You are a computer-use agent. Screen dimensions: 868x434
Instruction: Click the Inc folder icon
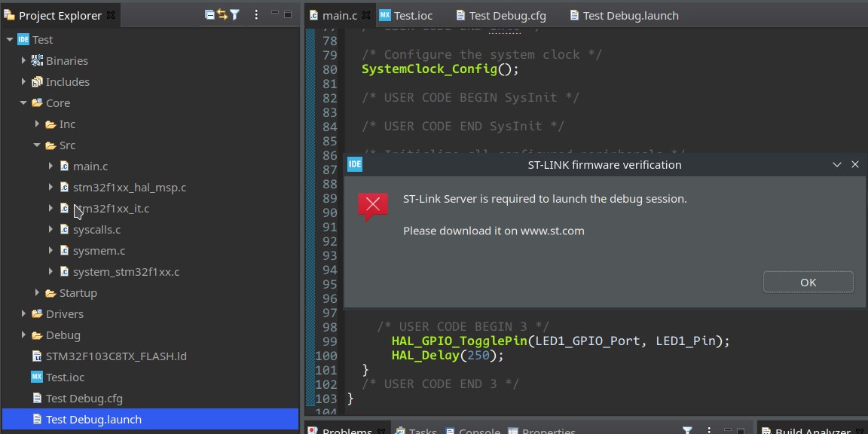pyautogui.click(x=50, y=124)
